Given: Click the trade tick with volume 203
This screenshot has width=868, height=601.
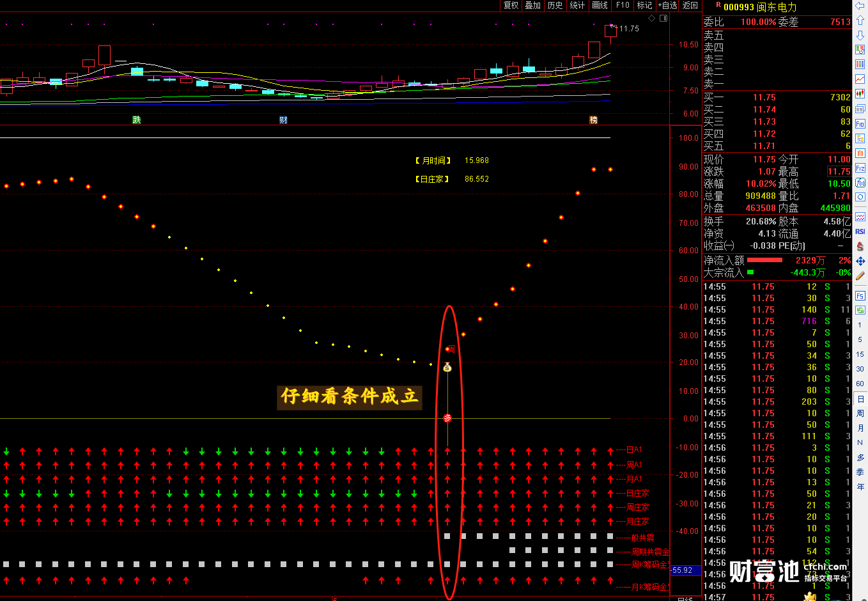Looking at the screenshot, I should [x=777, y=402].
